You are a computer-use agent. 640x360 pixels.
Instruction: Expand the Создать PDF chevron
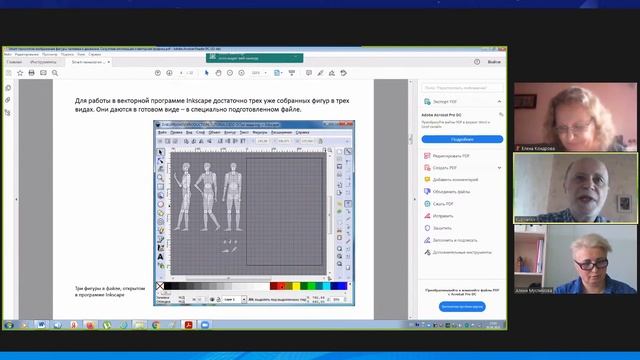tap(500, 168)
